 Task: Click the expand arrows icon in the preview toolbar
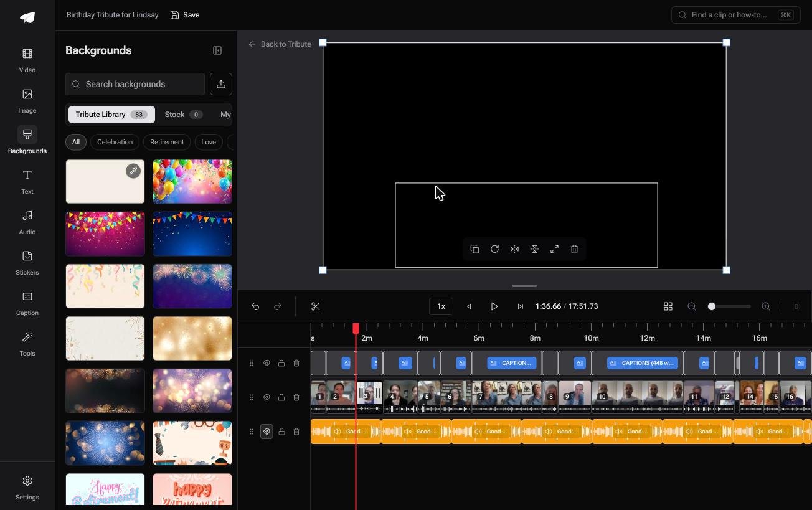click(x=554, y=249)
